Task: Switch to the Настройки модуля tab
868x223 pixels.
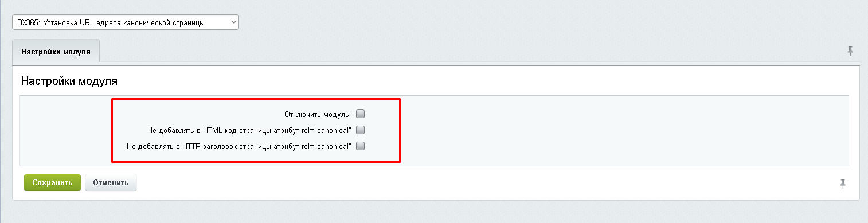Action: tap(56, 51)
